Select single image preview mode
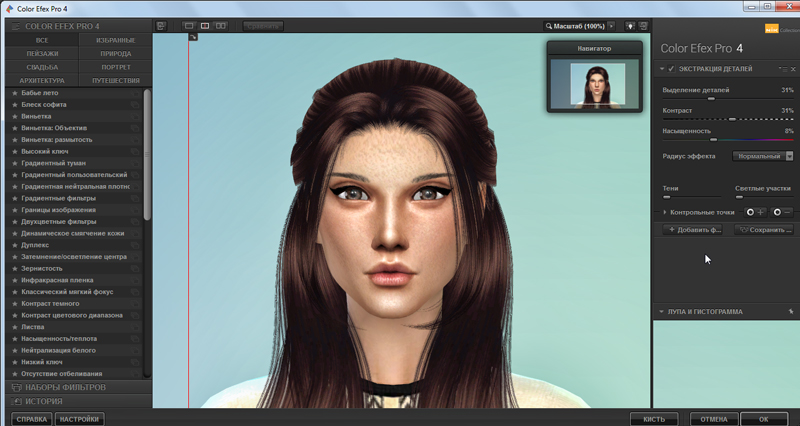This screenshot has height=426, width=800. coord(189,26)
